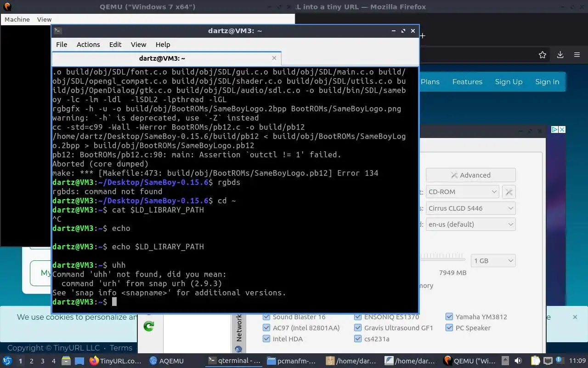
Task: Open the File menu in qterminal
Action: coord(62,45)
